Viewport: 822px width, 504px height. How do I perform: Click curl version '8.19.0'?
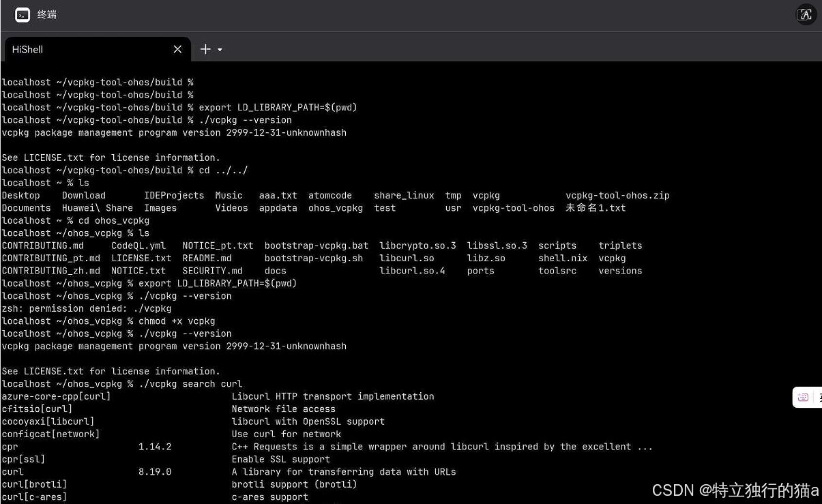[x=155, y=471]
